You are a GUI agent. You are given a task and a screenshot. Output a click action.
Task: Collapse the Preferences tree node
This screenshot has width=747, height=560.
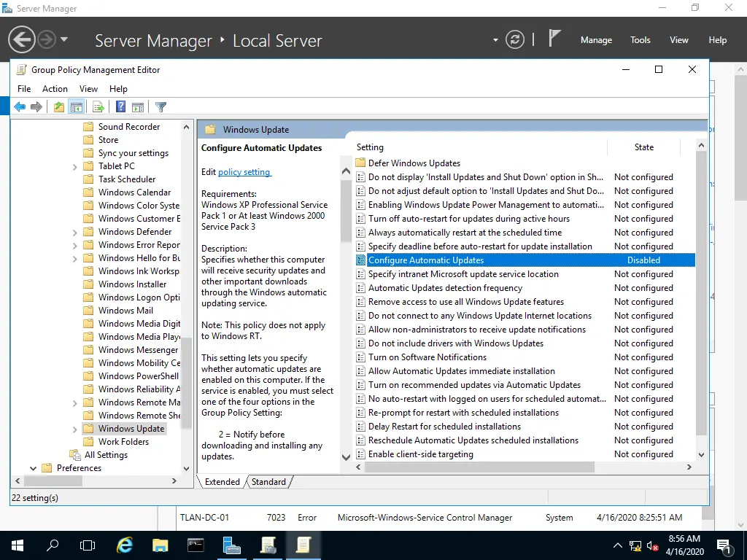pos(33,469)
